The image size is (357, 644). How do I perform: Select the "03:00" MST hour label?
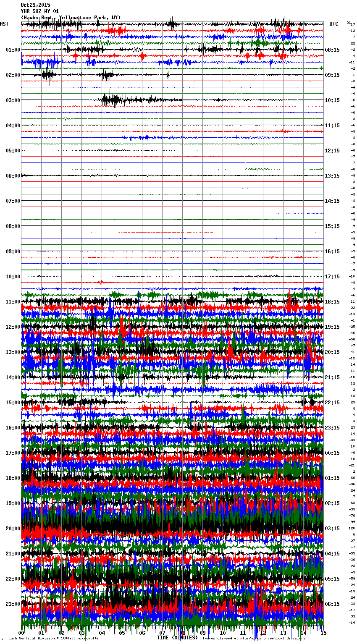pos(13,100)
